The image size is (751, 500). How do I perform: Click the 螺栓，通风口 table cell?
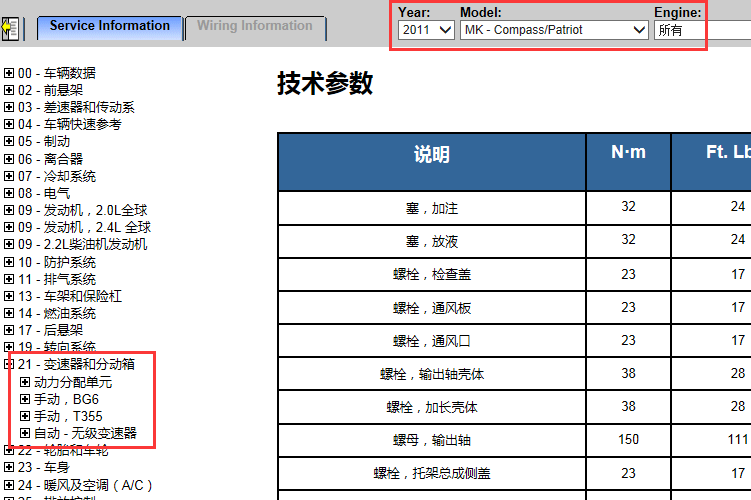(x=432, y=341)
